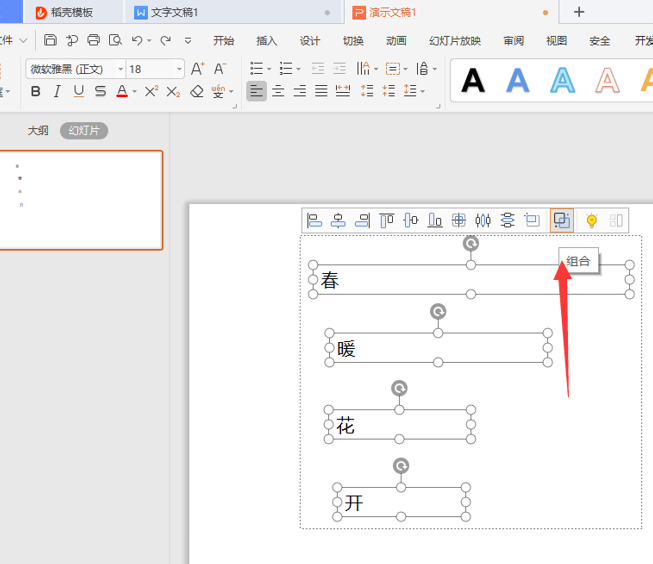Open the 幻灯片放映 ribbon tab
The image size is (653, 564).
coord(455,41)
